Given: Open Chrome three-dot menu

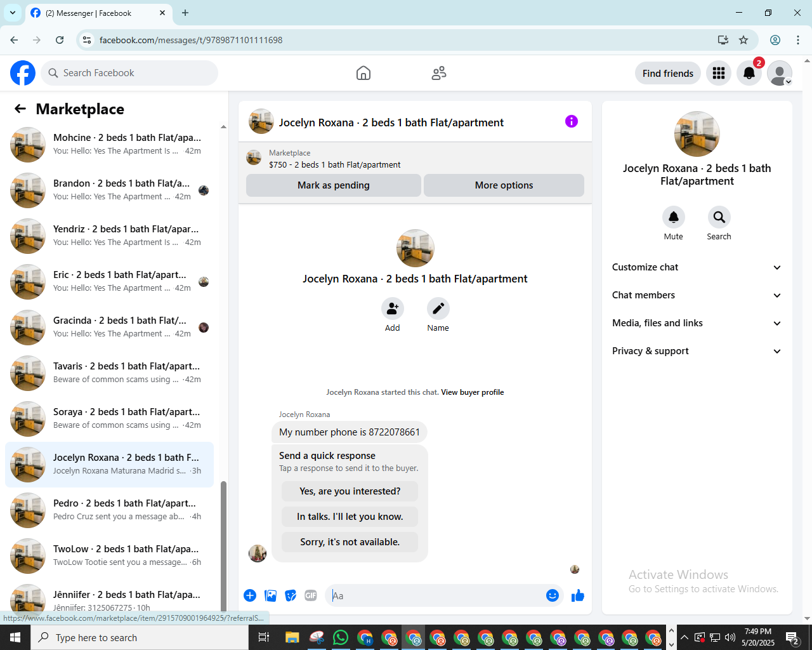Looking at the screenshot, I should (798, 40).
